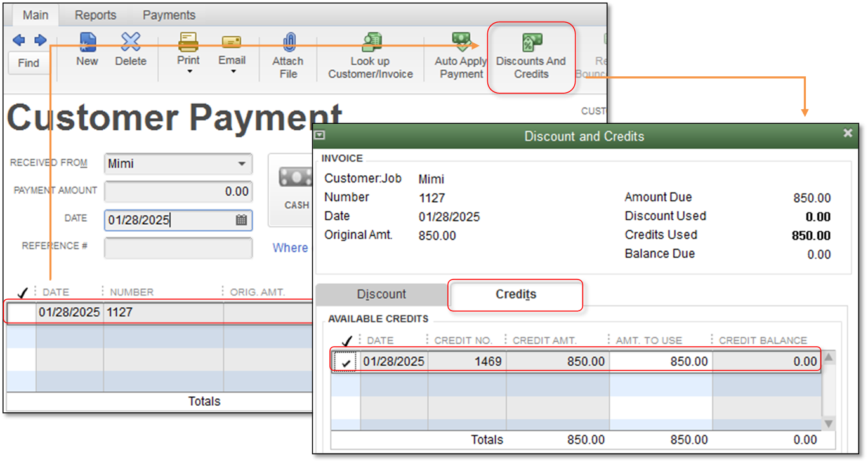
Task: Open Discounts And Credits
Action: 531,57
